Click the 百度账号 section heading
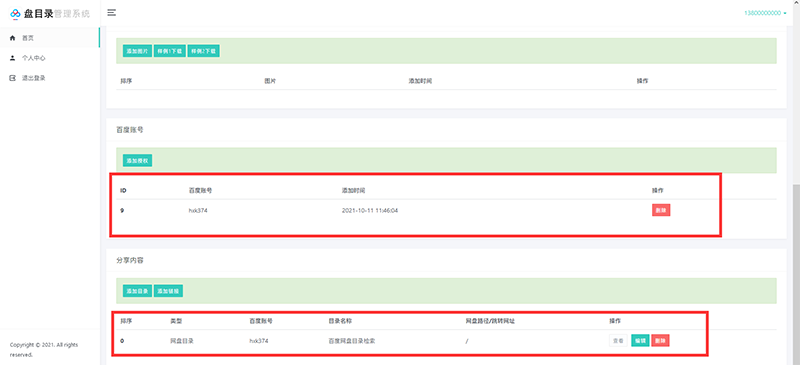 [130, 130]
